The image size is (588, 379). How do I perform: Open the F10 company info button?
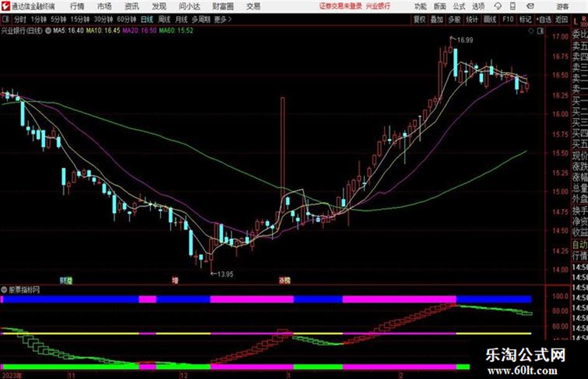[x=508, y=19]
